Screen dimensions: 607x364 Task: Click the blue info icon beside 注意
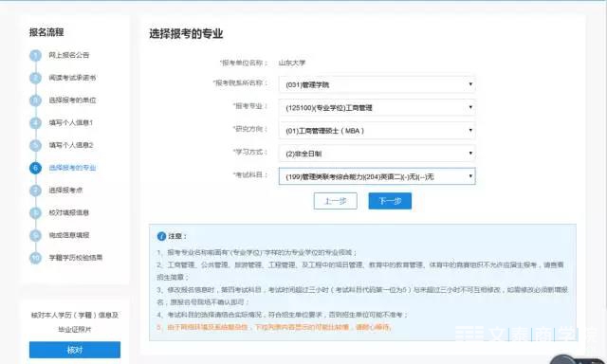point(161,236)
